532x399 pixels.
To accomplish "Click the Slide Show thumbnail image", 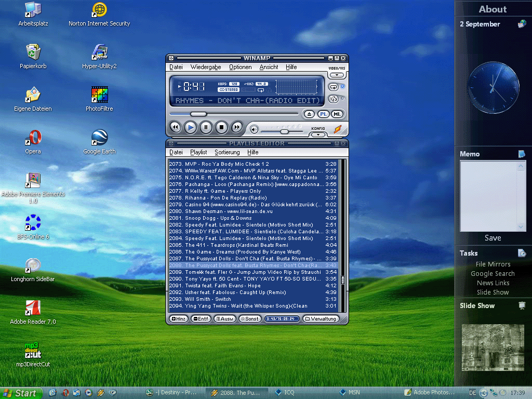I will (x=493, y=348).
